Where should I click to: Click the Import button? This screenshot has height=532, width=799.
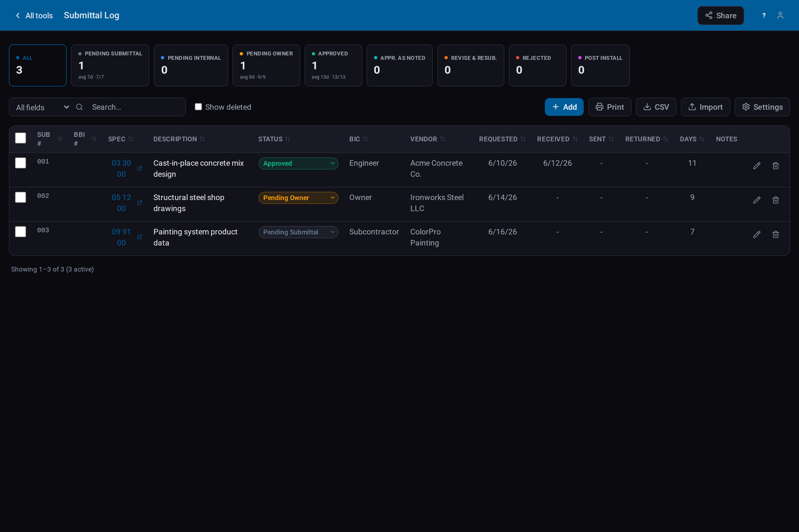click(705, 107)
